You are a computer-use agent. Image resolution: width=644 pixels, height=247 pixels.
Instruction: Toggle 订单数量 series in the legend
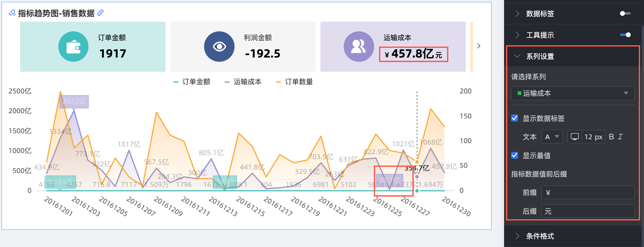[294, 82]
